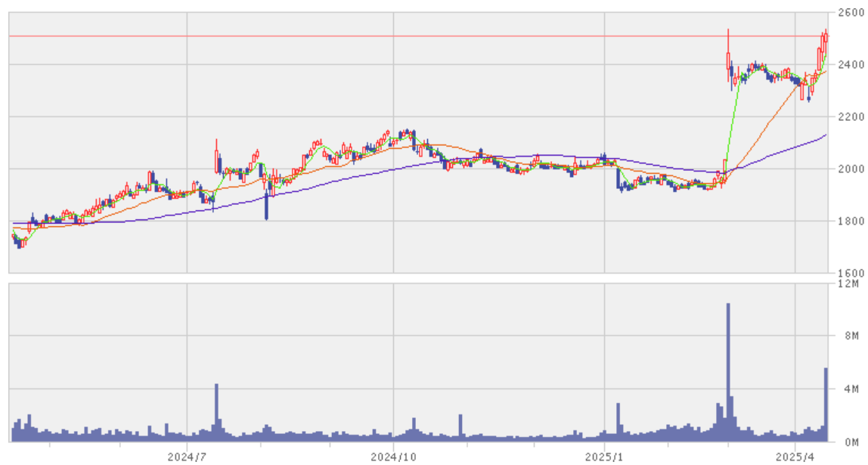Click the 2000 price axis label
The image size is (868, 465).
[x=851, y=169]
